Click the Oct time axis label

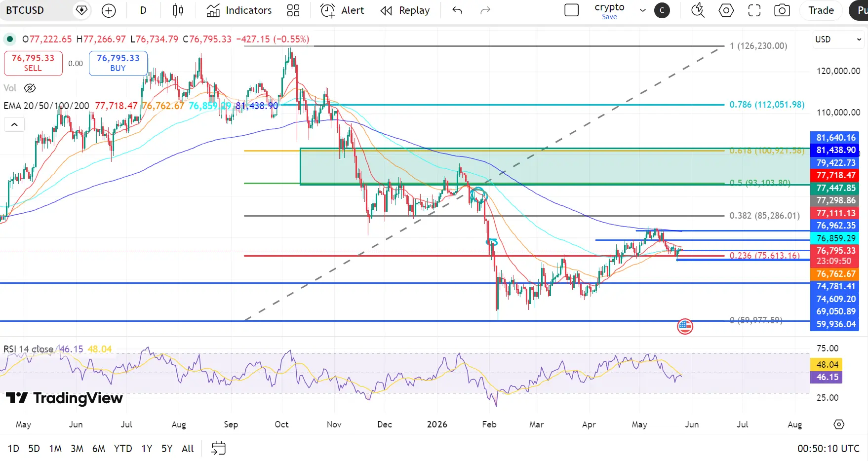tap(281, 424)
